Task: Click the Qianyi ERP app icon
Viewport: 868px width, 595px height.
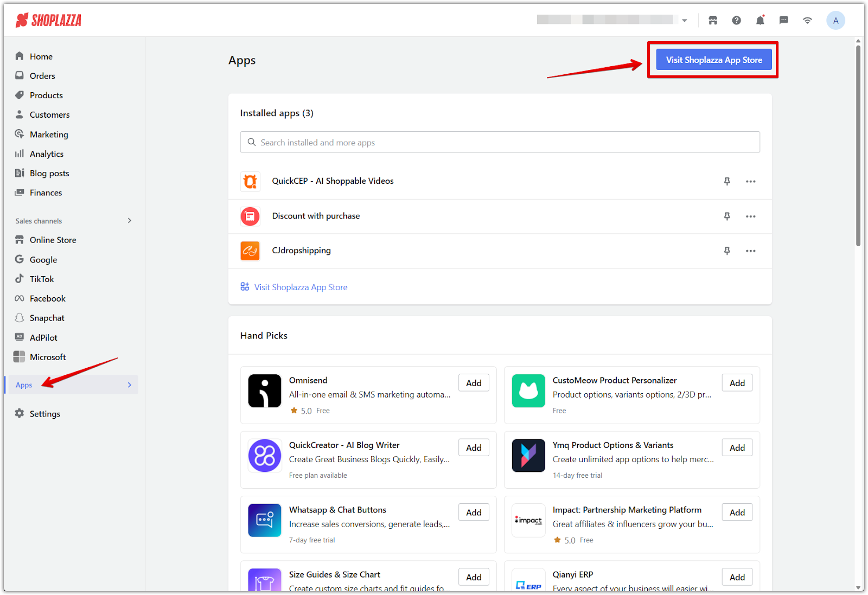Action: point(528,580)
